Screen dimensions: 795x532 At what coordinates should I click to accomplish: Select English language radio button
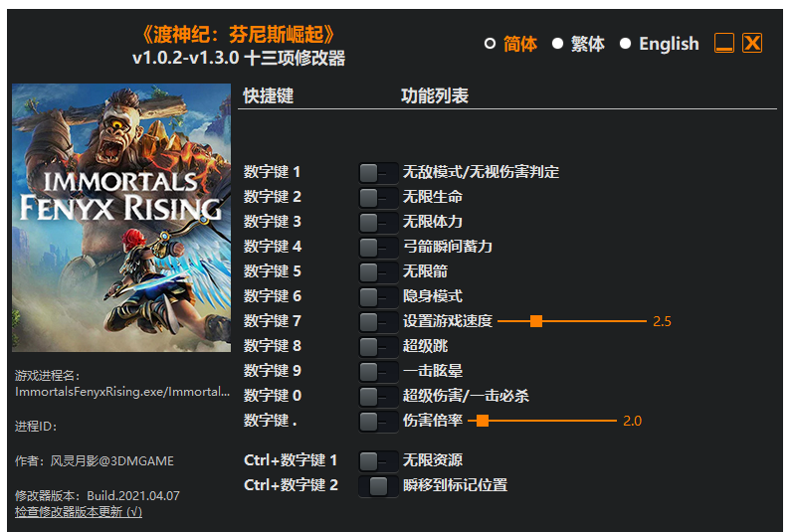tap(625, 44)
